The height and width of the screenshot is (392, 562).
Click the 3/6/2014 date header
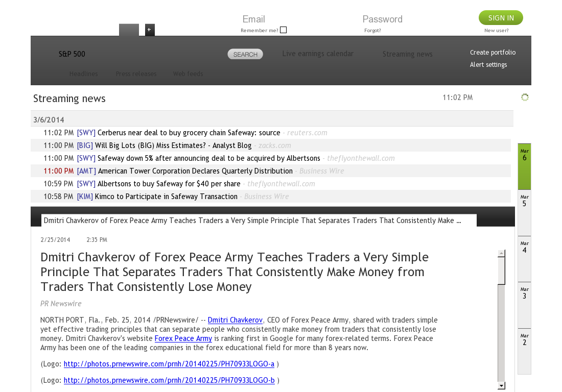[49, 120]
